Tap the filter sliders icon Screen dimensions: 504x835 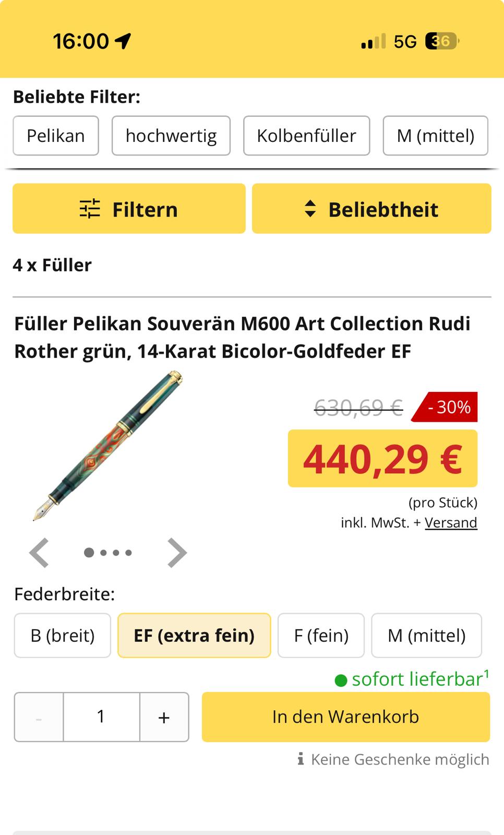[90, 209]
